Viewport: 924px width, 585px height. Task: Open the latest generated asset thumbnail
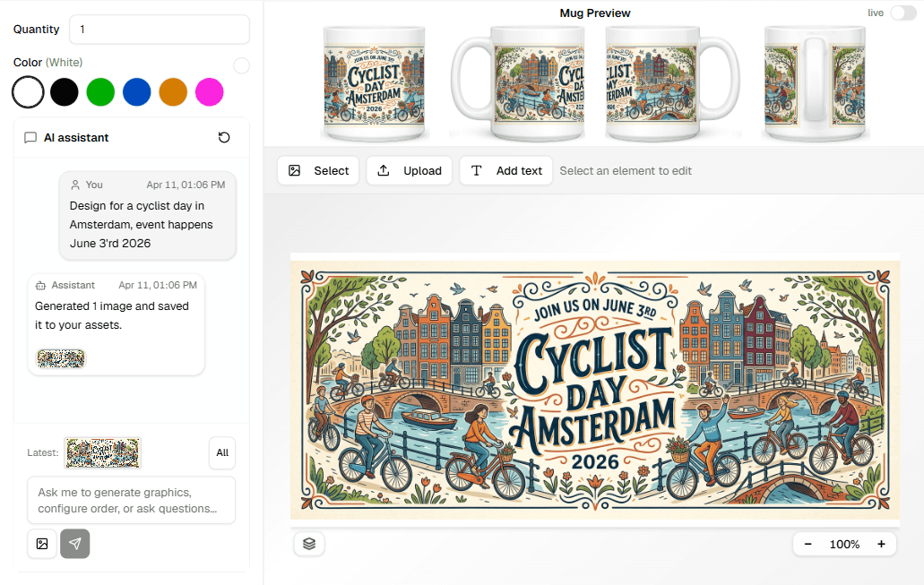point(102,452)
